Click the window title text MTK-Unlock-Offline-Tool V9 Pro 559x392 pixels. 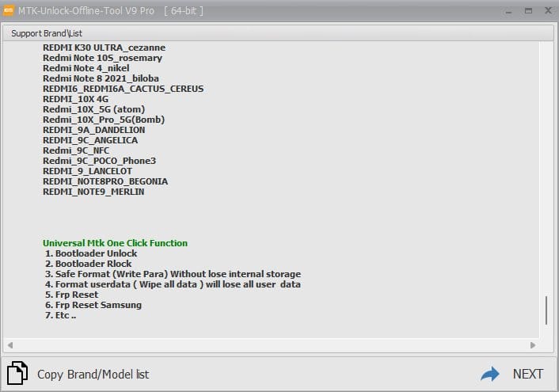click(x=86, y=11)
